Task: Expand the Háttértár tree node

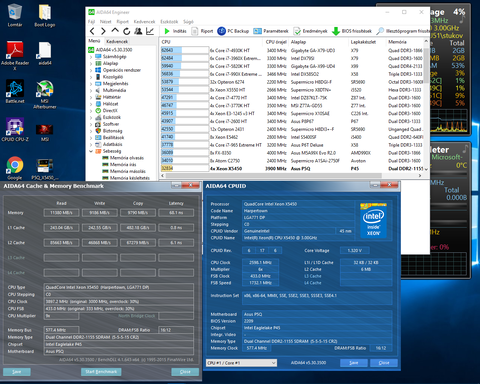Action: click(91, 97)
